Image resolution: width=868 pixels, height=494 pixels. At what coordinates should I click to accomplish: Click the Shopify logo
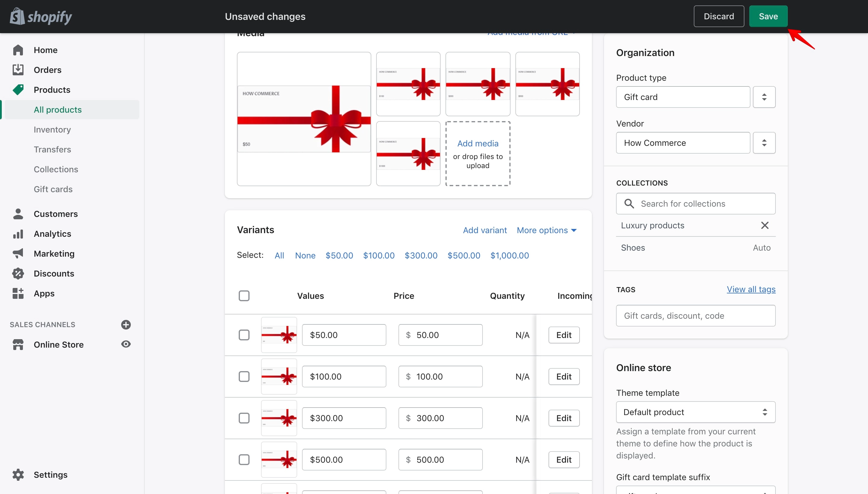coord(41,16)
